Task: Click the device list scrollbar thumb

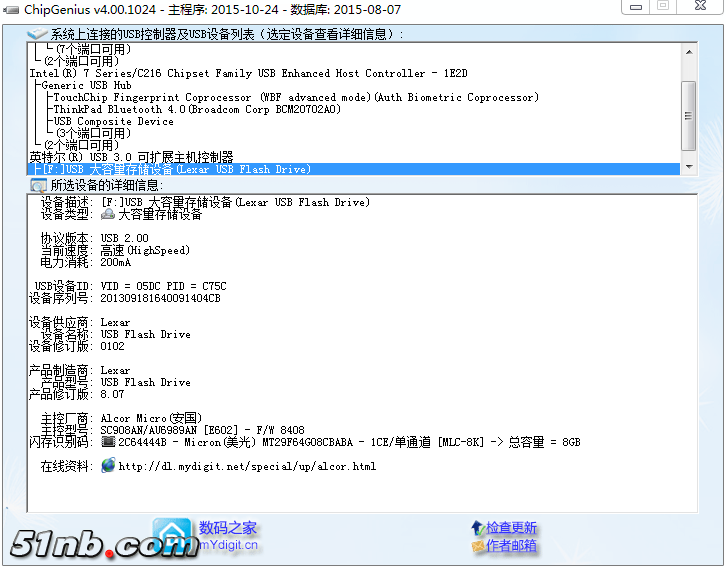Action: [689, 116]
